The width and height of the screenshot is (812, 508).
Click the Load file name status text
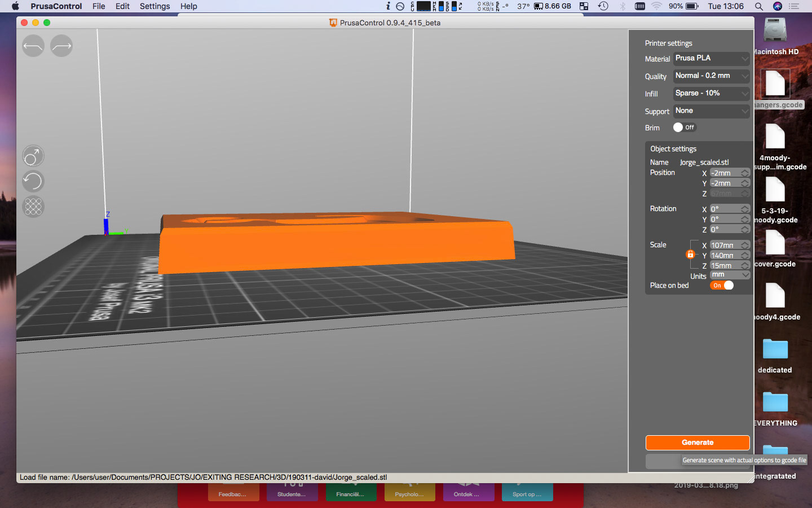[204, 478]
